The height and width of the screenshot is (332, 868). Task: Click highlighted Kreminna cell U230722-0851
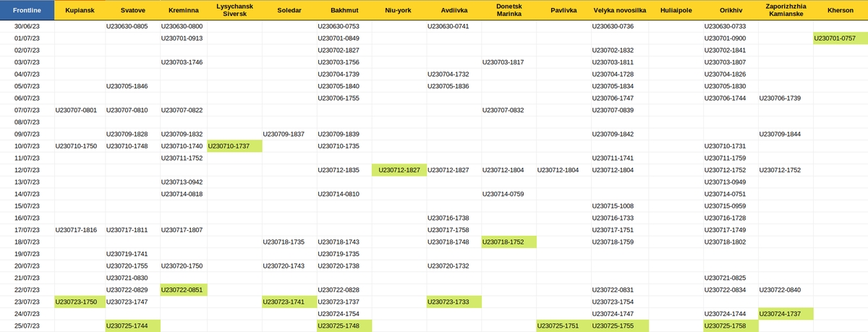pos(184,289)
